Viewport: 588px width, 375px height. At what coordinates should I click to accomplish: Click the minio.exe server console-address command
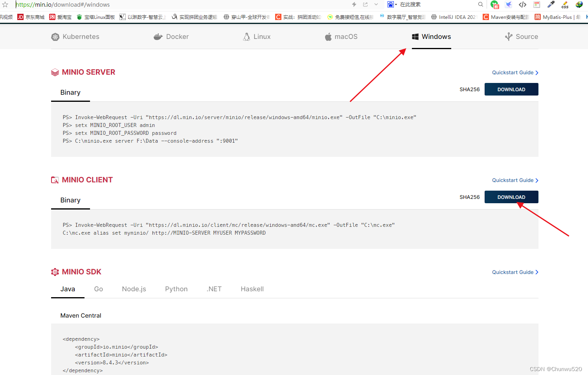pos(150,141)
